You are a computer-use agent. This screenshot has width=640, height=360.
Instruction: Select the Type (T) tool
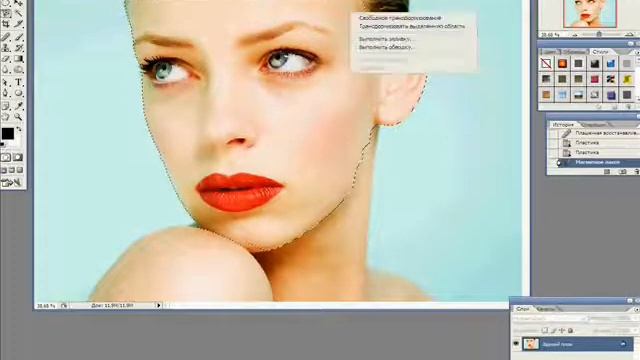pyautogui.click(x=18, y=82)
